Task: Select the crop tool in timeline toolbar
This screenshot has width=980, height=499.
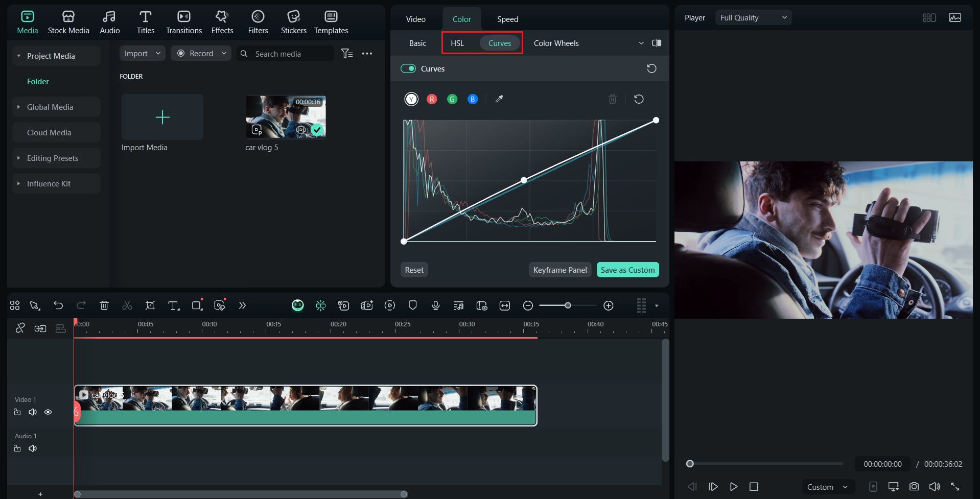Action: point(150,305)
